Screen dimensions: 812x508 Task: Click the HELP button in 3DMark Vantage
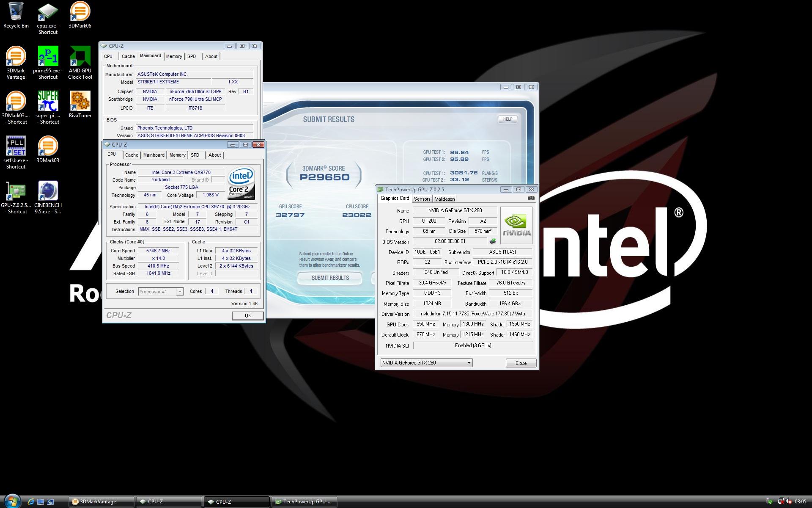(x=507, y=119)
